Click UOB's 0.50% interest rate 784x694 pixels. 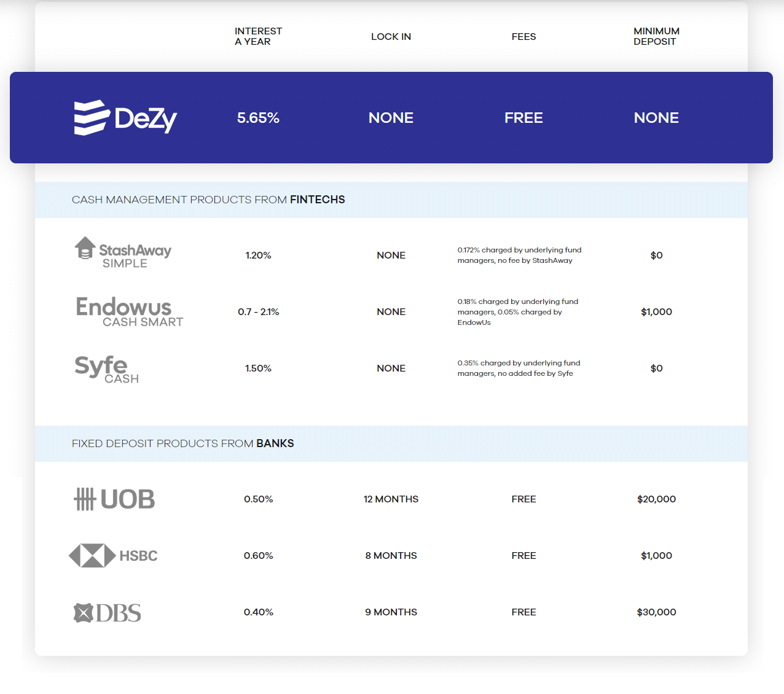pyautogui.click(x=258, y=499)
